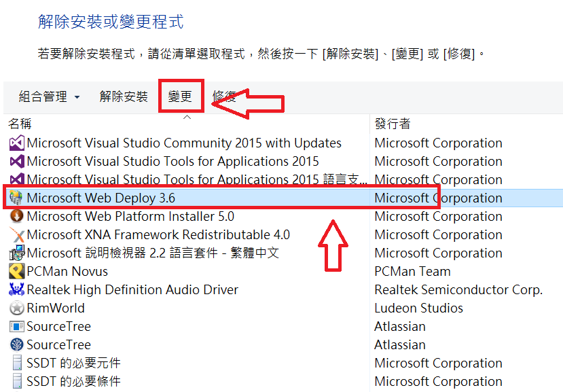Click 變更 toolbar button
This screenshot has height=392, width=563.
[x=180, y=96]
